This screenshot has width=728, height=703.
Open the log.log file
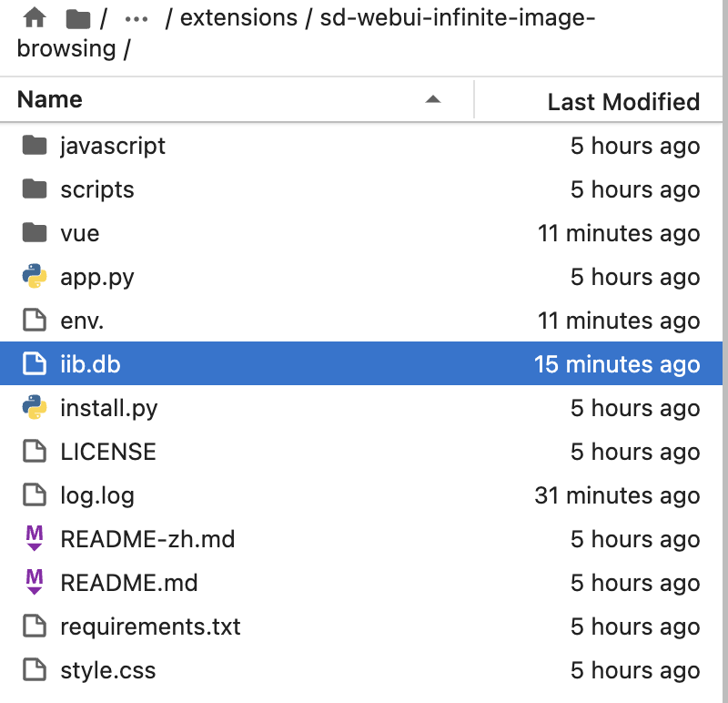(x=96, y=495)
